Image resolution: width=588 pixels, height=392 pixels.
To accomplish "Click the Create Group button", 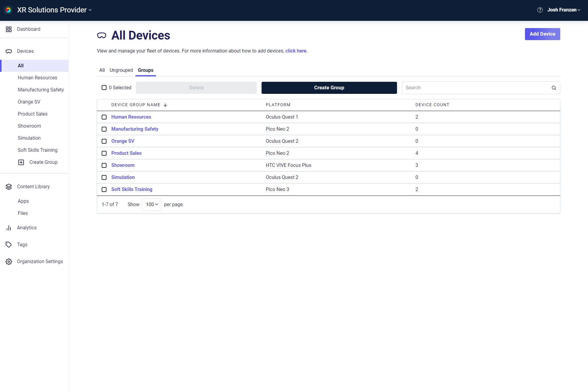I will pos(329,88).
